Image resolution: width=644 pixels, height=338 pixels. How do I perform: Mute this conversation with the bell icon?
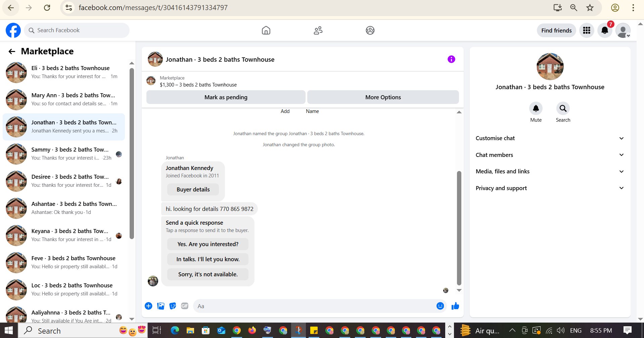point(536,109)
